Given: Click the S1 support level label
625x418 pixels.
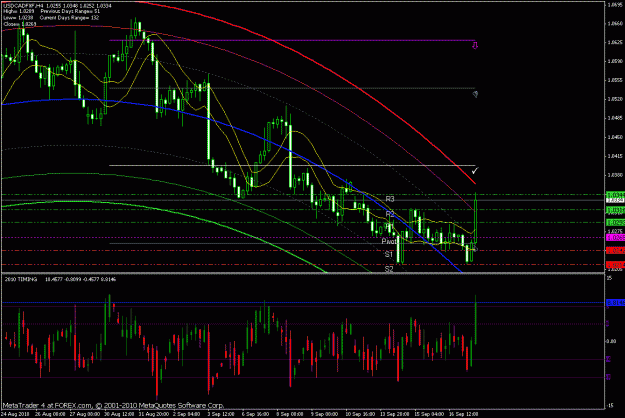Looking at the screenshot, I should [389, 254].
